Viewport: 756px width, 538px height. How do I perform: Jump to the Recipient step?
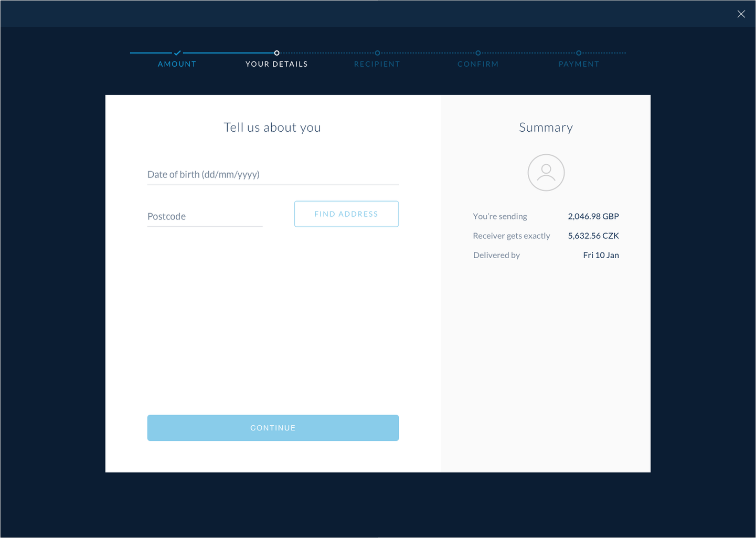click(377, 64)
